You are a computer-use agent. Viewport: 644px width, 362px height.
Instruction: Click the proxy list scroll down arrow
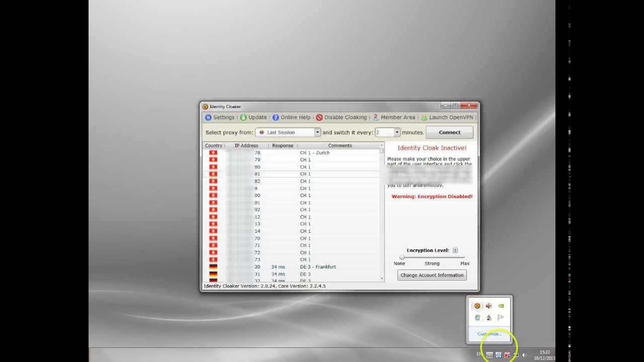coord(382,278)
